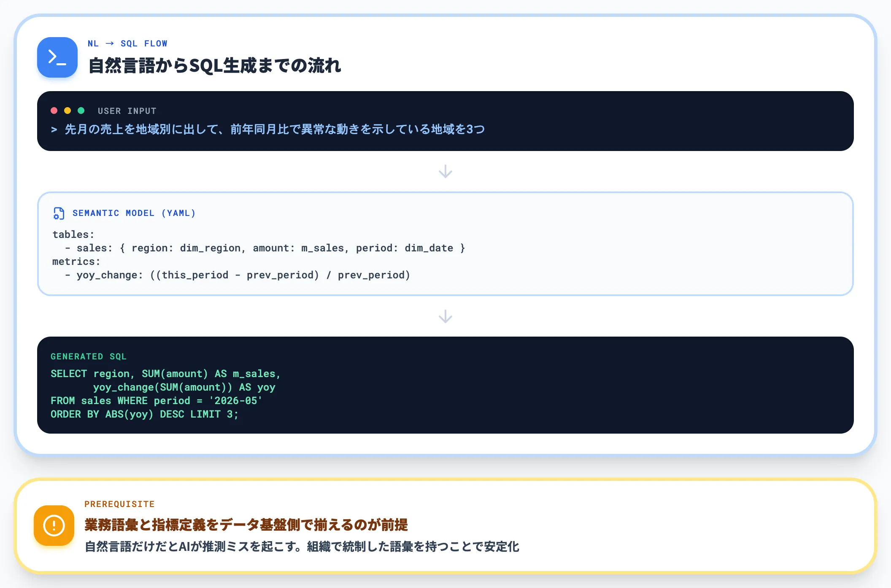The width and height of the screenshot is (891, 588).
Task: Click the red dot in USER INPUT panel
Action: [x=54, y=111]
